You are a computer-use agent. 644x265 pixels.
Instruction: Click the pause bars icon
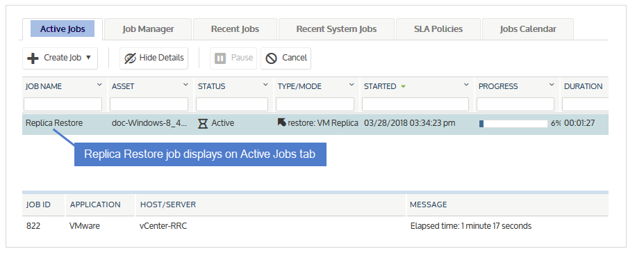(x=220, y=58)
